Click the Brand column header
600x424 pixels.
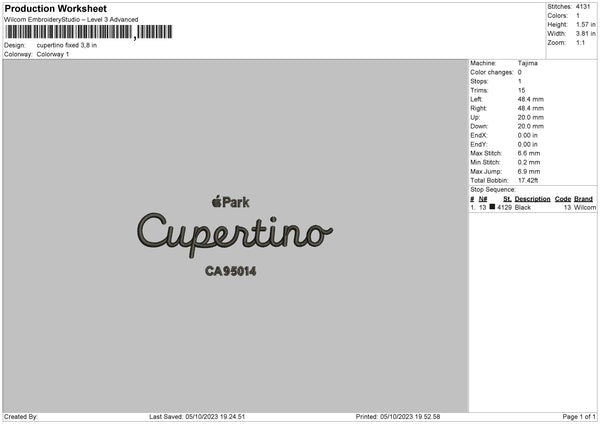click(584, 199)
